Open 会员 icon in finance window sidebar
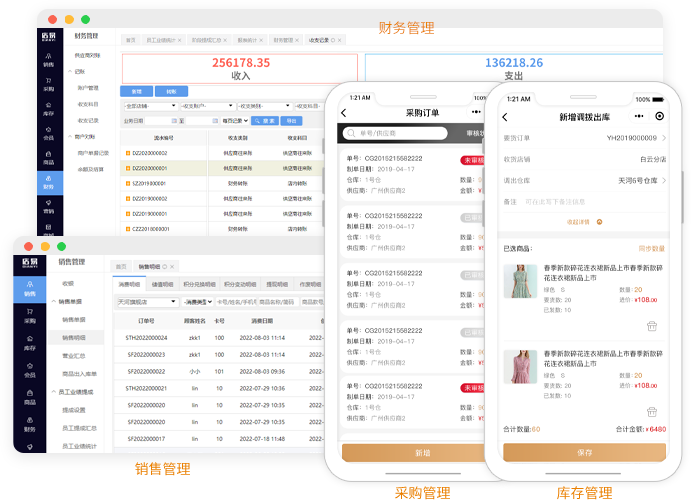The image size is (691, 500). pos(48,133)
